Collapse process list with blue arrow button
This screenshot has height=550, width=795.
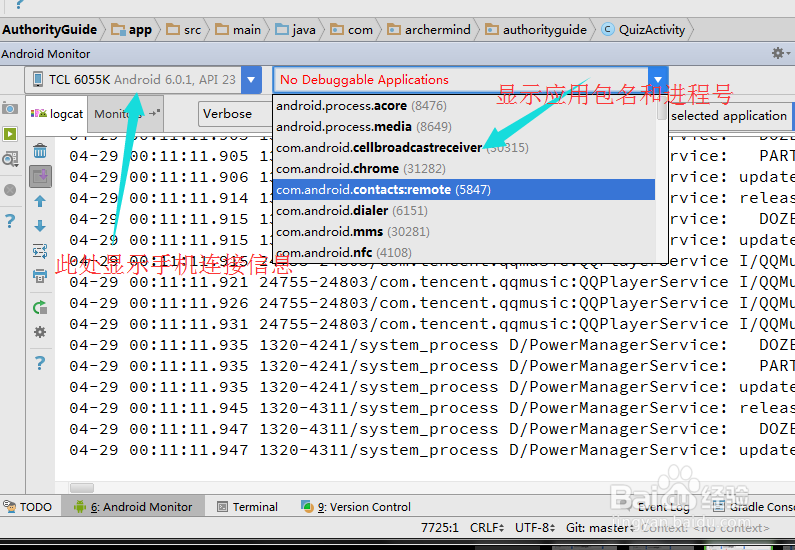click(658, 80)
